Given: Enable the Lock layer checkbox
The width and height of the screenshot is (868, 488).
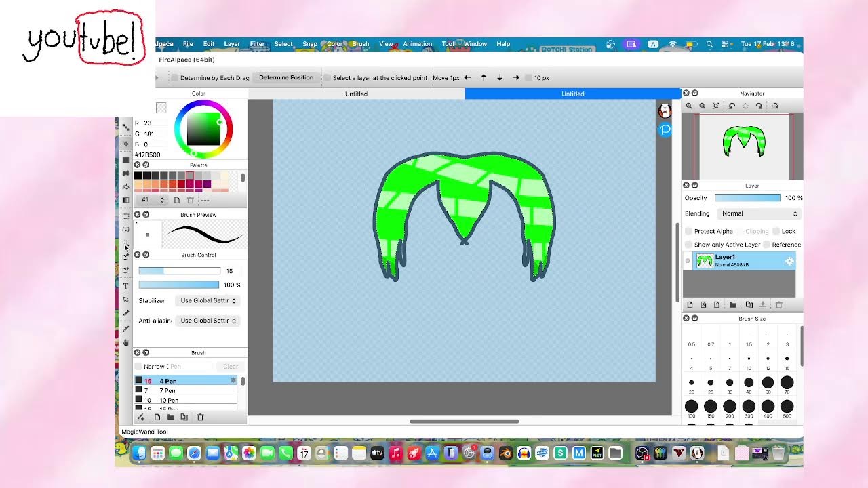Looking at the screenshot, I should pyautogui.click(x=776, y=231).
